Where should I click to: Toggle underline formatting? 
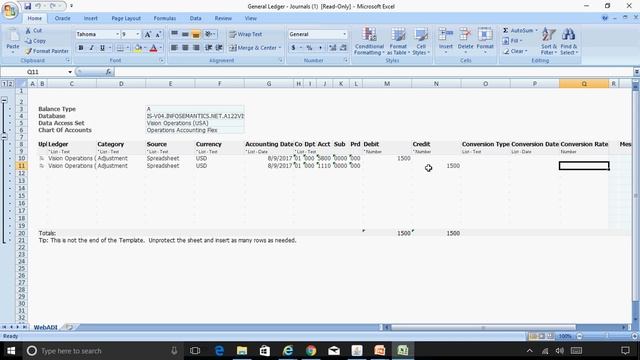pyautogui.click(x=102, y=48)
